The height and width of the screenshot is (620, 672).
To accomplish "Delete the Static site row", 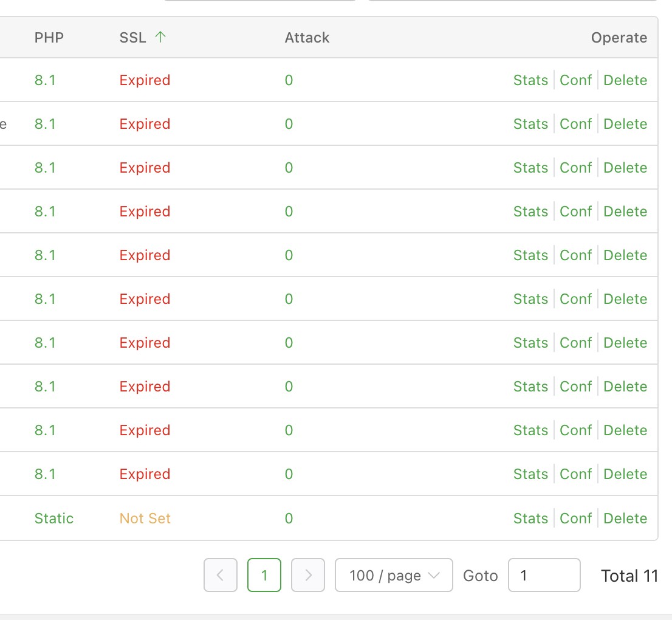I will (625, 518).
